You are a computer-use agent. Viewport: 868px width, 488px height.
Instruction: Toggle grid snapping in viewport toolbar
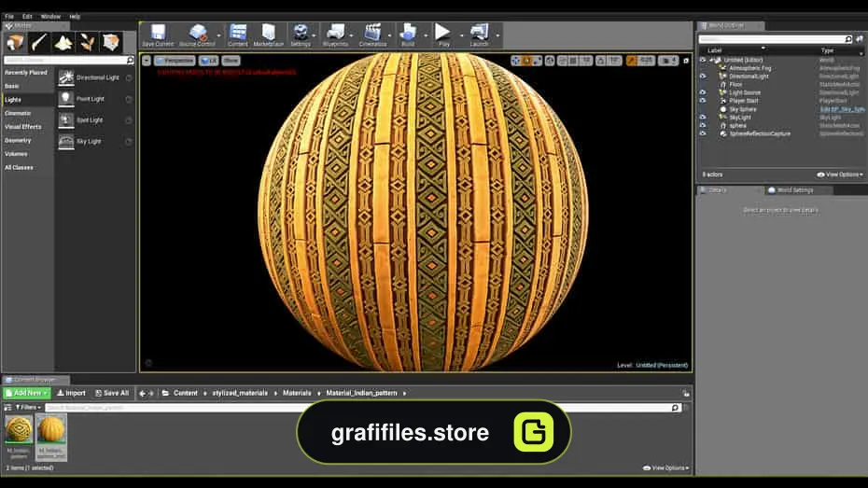tap(573, 61)
